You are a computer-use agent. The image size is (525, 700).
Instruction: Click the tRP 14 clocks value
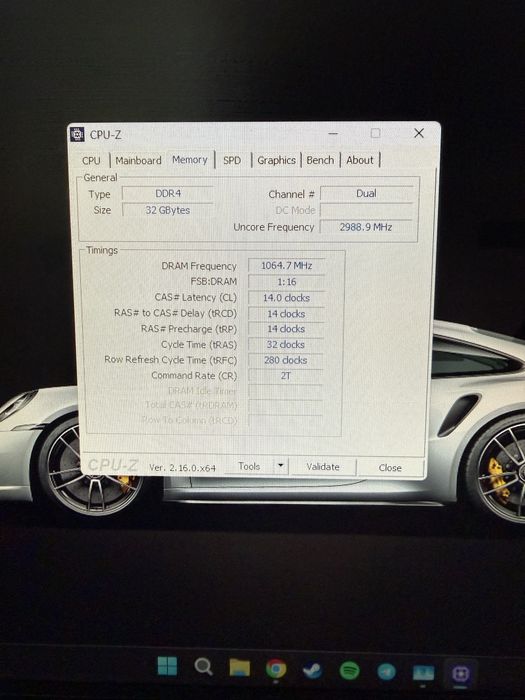tap(286, 329)
